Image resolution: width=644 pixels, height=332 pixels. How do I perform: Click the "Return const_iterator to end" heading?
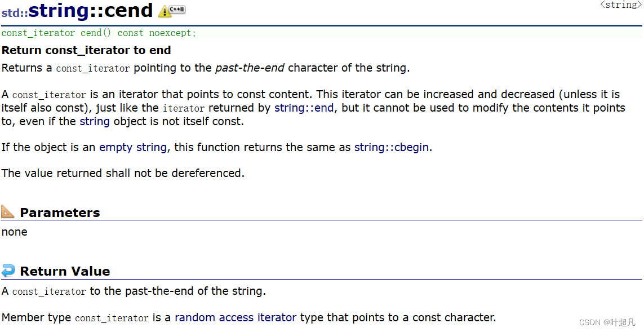tap(86, 51)
